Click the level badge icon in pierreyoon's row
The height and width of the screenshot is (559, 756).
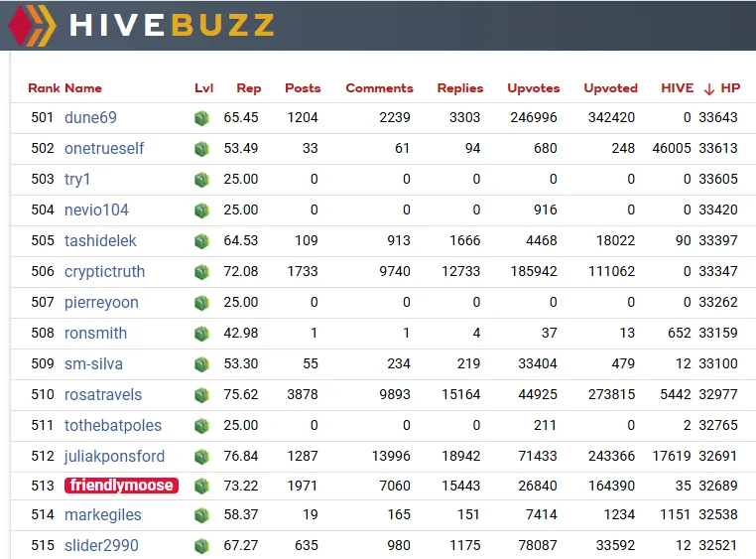pos(201,303)
